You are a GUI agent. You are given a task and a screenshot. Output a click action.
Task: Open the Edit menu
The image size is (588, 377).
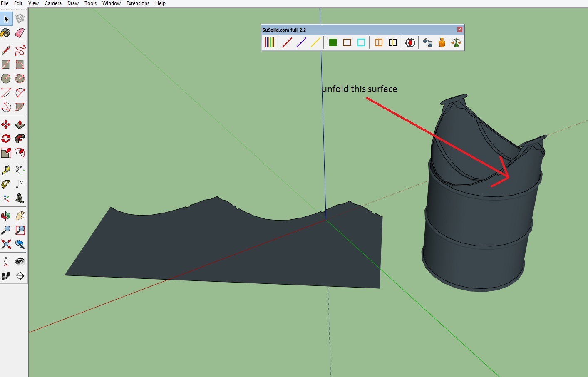pyautogui.click(x=18, y=3)
